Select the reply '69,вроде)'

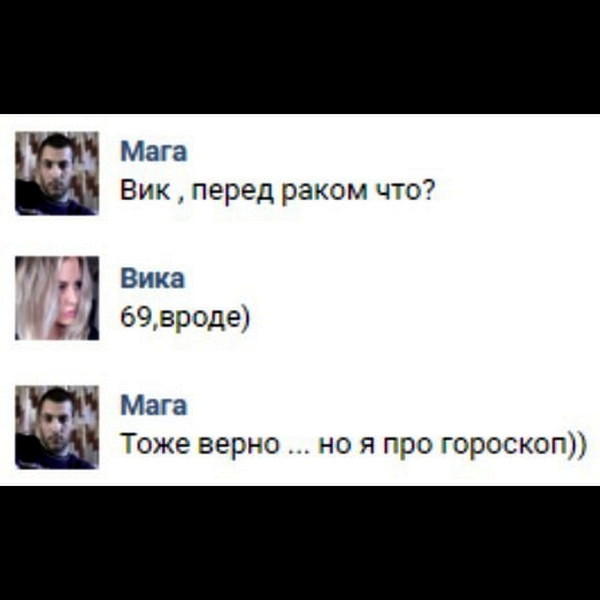185,318
